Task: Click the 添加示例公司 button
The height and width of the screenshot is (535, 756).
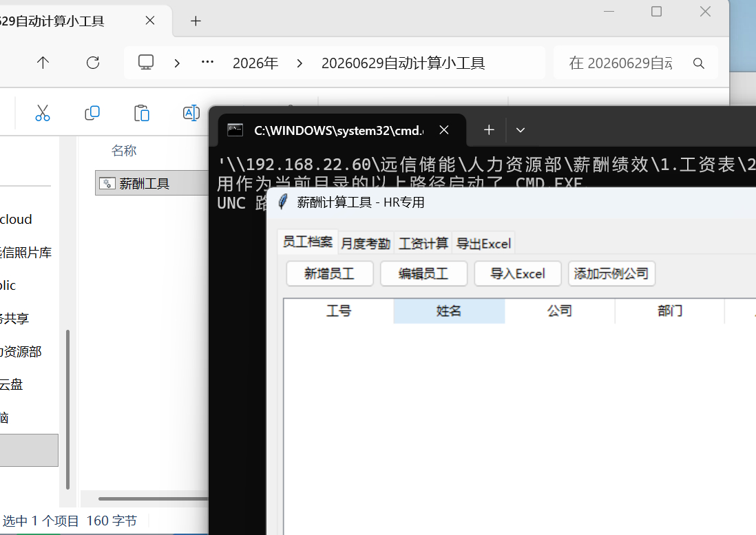Action: coord(611,274)
